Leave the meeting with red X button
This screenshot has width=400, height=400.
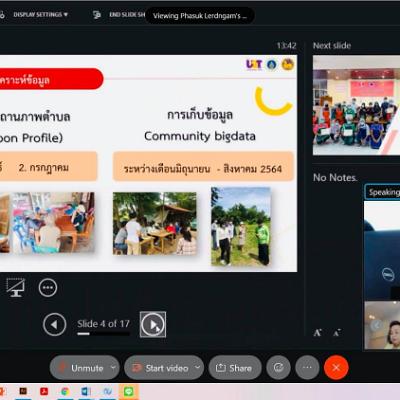tap(336, 367)
